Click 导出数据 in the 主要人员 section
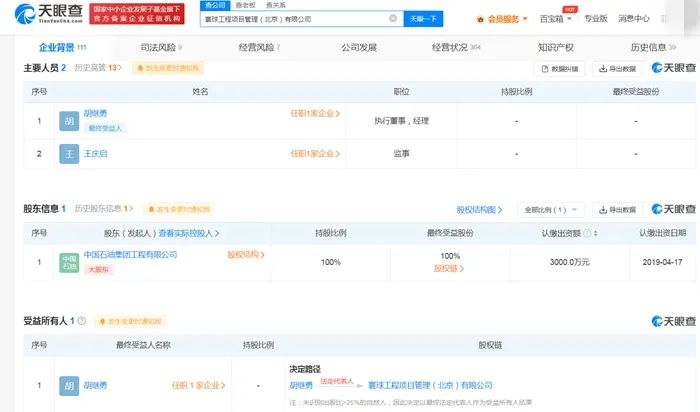700x412 pixels. [x=618, y=69]
